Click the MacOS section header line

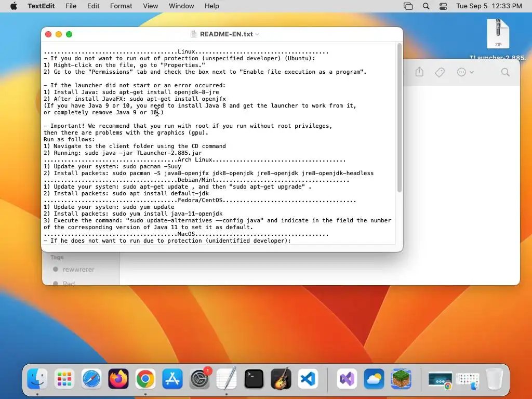[x=186, y=234]
